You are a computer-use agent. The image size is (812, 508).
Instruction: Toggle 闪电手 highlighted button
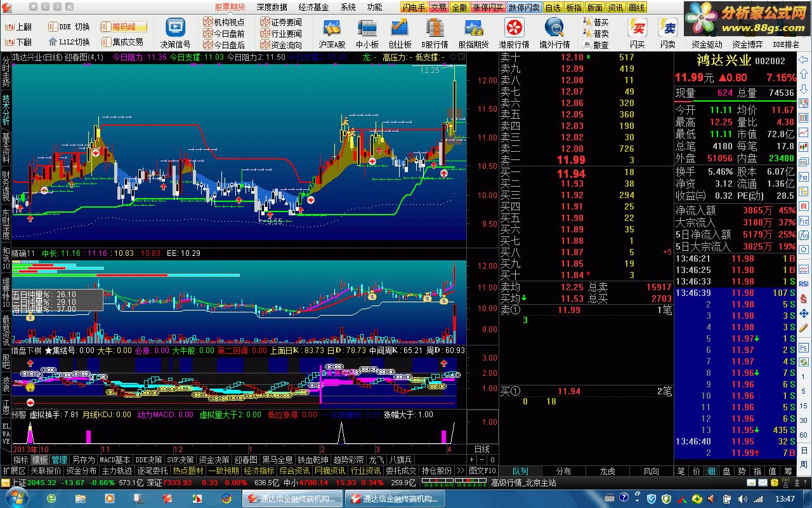(415, 8)
